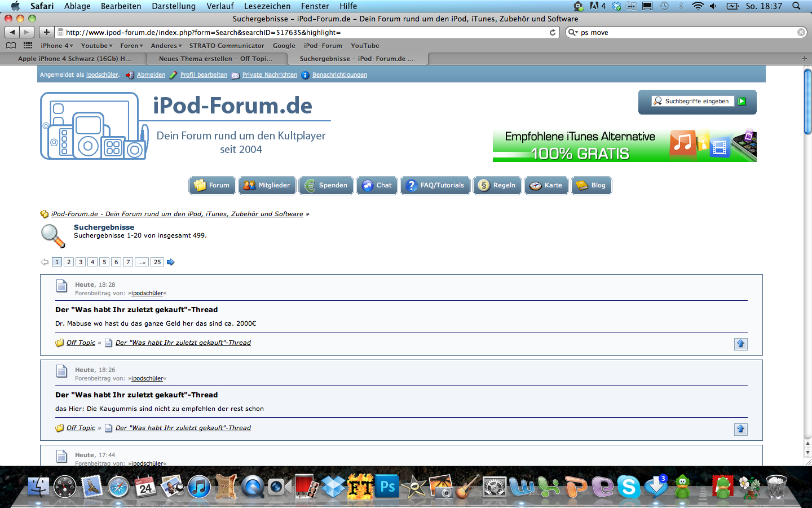The image size is (812, 508).
Task: Open Finder from the Dock
Action: [x=38, y=487]
